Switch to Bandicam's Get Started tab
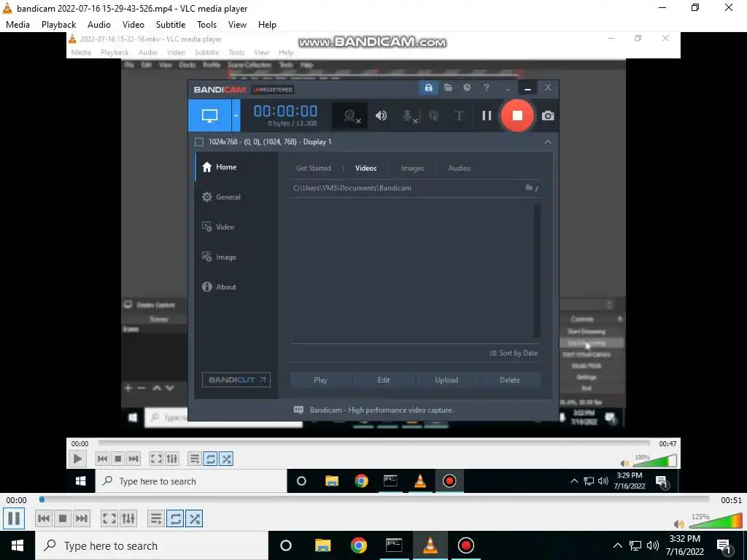747x560 pixels. pos(314,168)
